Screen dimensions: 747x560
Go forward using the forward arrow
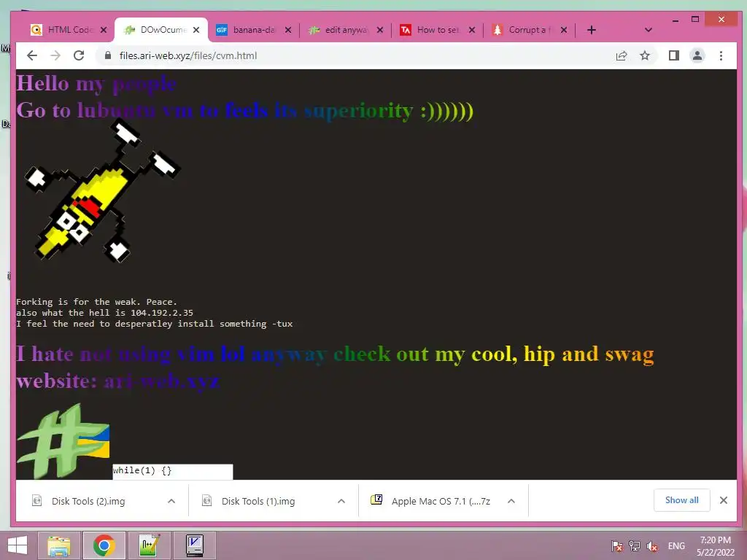coord(55,55)
